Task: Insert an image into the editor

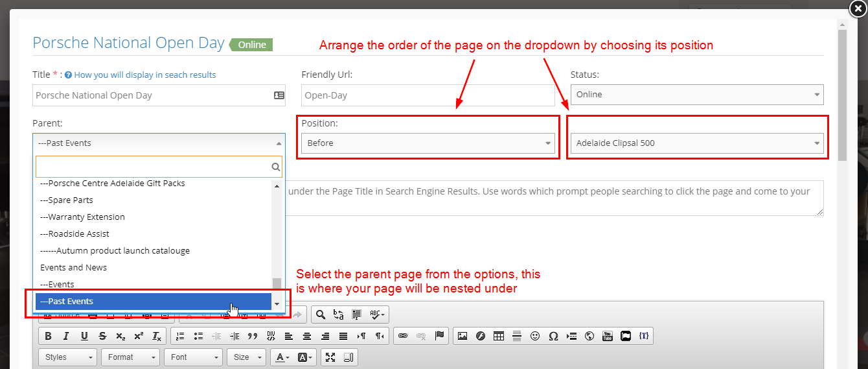Action: pos(463,336)
